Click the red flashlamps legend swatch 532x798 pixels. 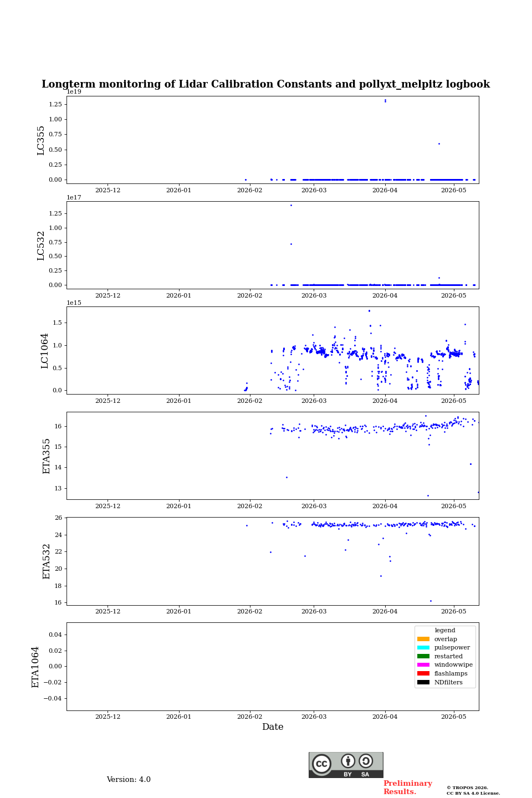coord(423,674)
